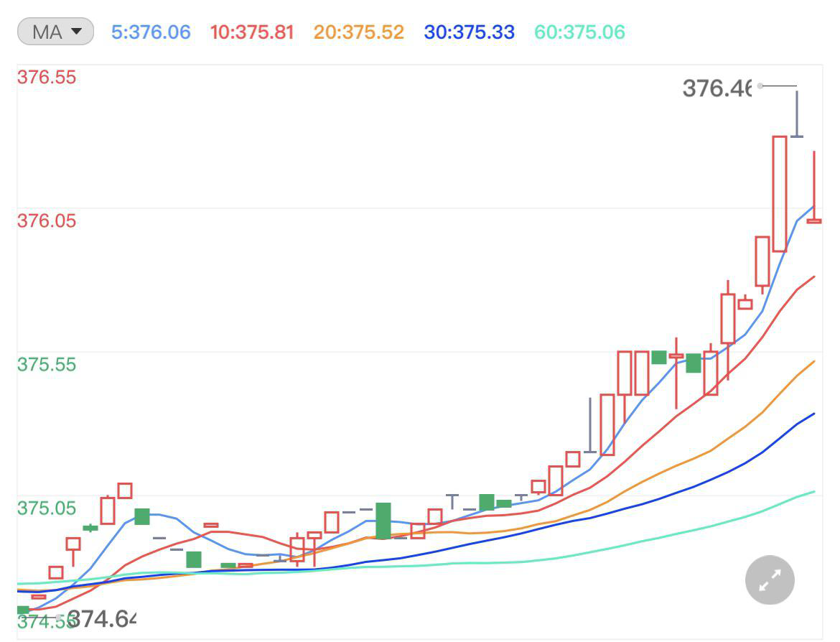The height and width of the screenshot is (642, 840).
Task: Click the 375.55 price axis label
Action: pos(47,364)
